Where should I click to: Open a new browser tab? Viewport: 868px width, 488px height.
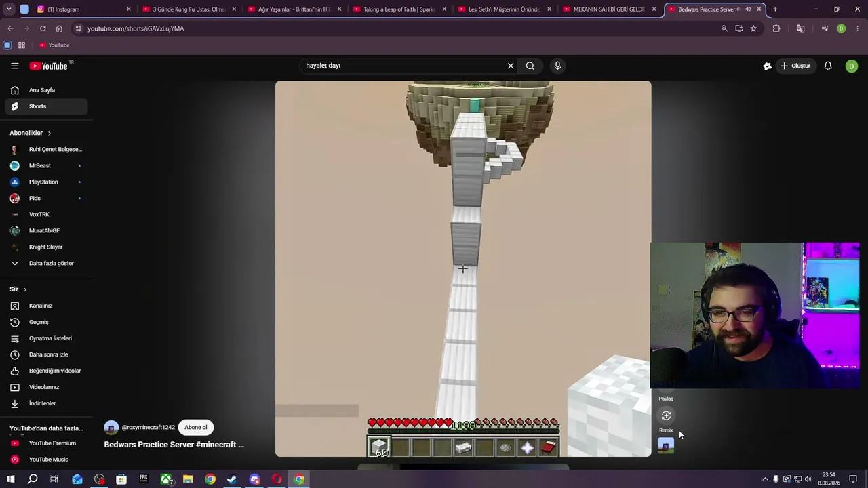pos(775,9)
